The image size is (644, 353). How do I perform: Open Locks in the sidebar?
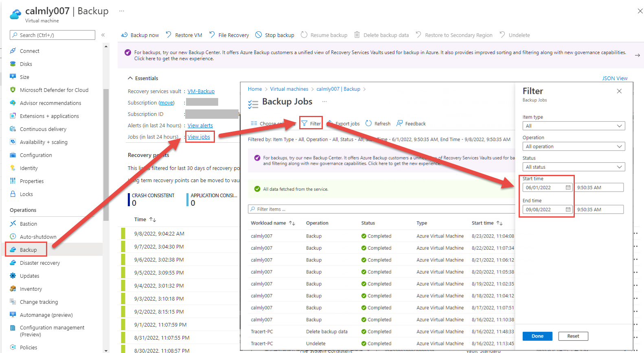click(26, 194)
